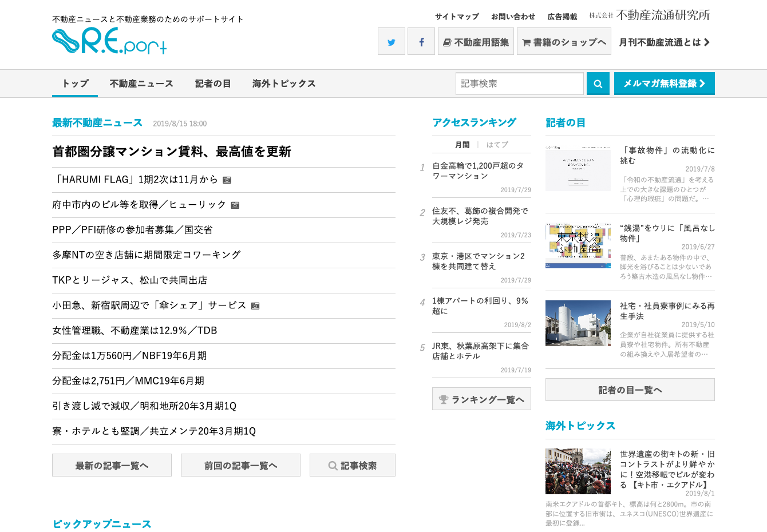Open サイトマップ link
The height and width of the screenshot is (532, 767).
click(457, 17)
